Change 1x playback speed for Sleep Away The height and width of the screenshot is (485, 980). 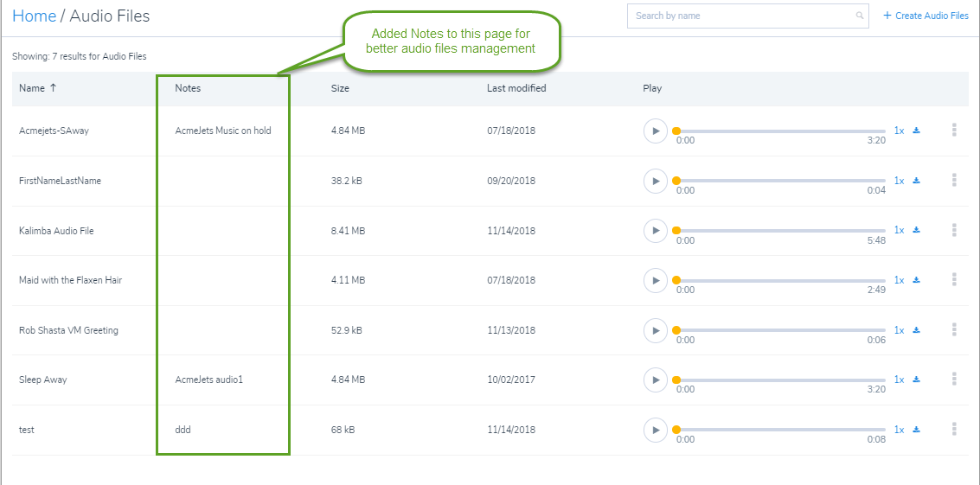[x=899, y=380]
